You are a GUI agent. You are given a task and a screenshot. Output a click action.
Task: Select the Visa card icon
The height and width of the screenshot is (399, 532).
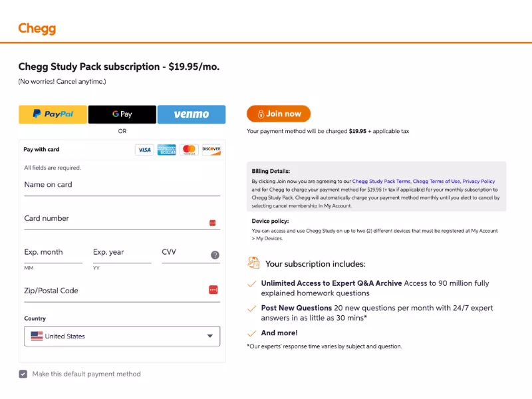pos(145,150)
